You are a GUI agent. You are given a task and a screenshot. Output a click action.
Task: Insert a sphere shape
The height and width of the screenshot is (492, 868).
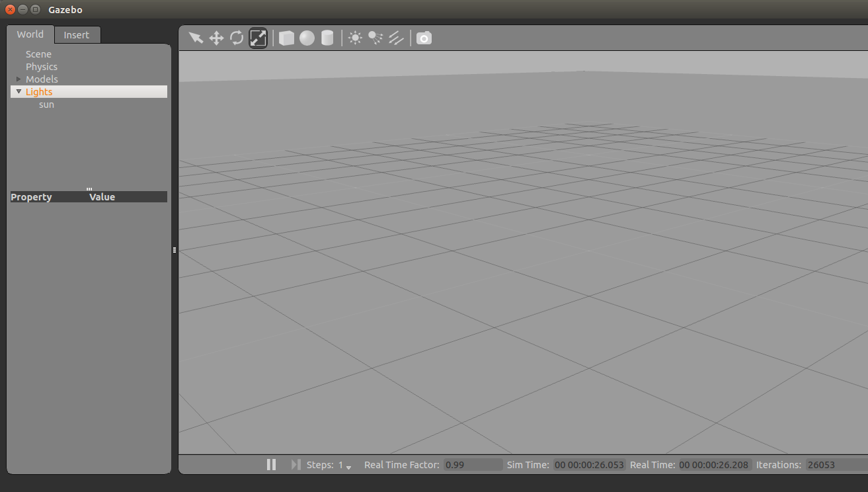coord(307,38)
